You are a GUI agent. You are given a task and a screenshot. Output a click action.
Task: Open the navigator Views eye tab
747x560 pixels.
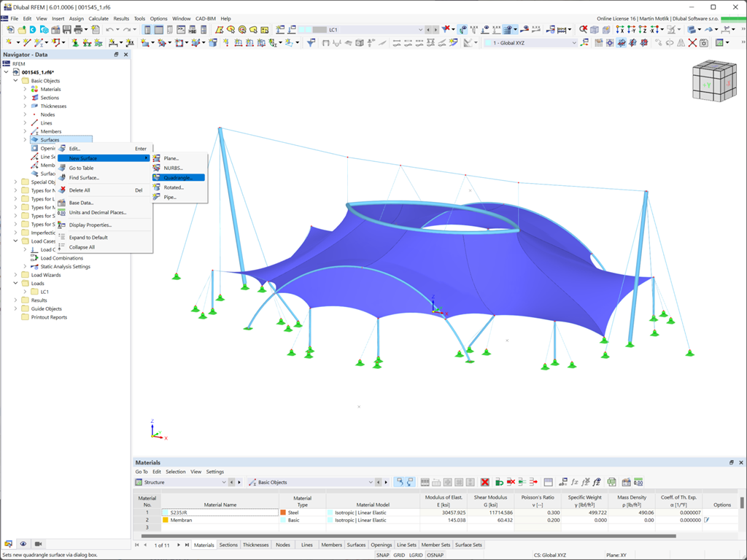23,544
